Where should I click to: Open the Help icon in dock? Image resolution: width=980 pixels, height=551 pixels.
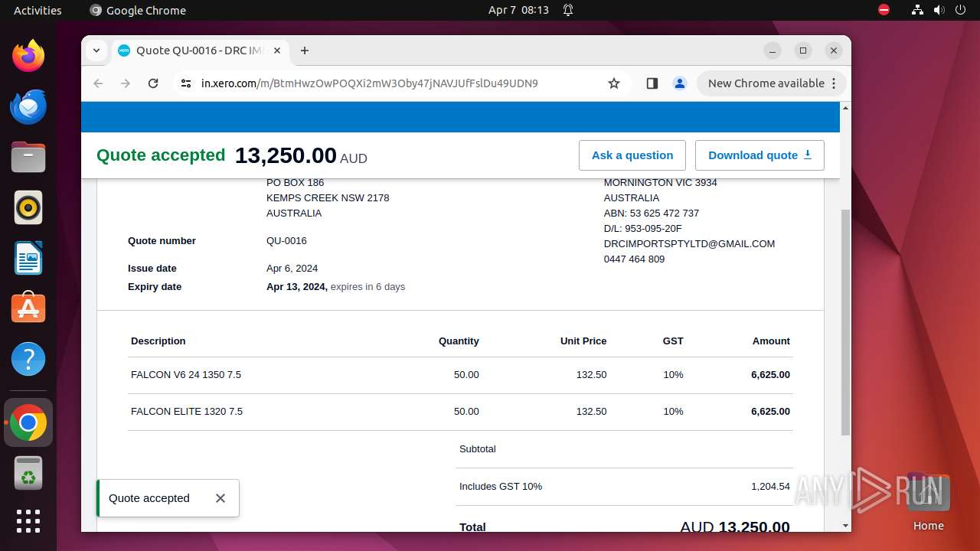point(28,359)
